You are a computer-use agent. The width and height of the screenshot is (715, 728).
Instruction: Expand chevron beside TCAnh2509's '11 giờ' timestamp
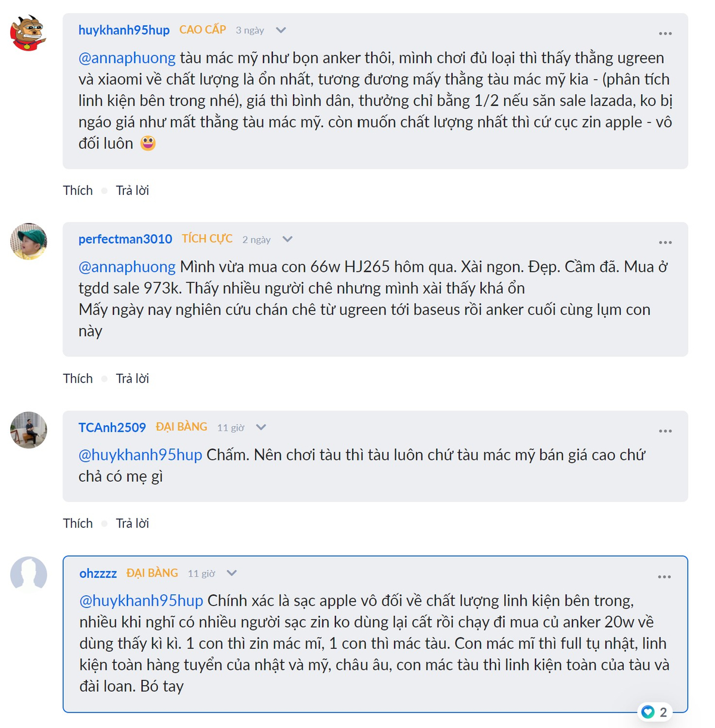point(261,427)
